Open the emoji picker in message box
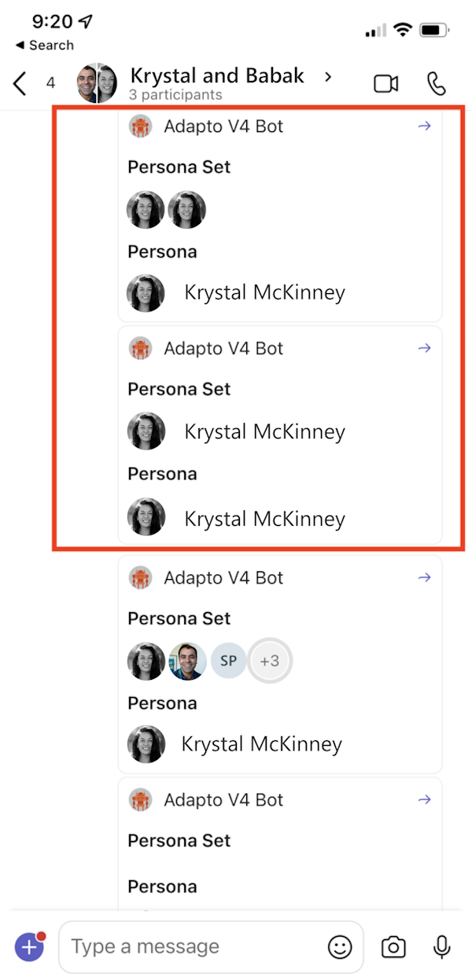 [x=340, y=947]
